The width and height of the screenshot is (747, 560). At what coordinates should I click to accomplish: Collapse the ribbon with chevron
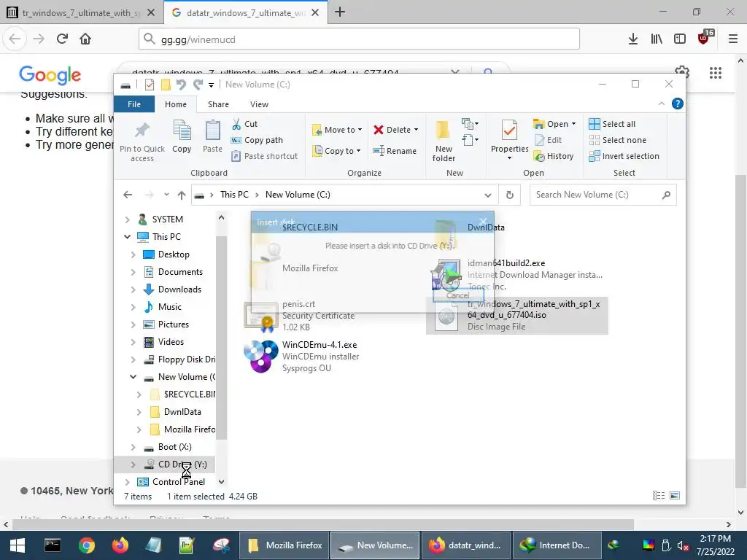(661, 104)
